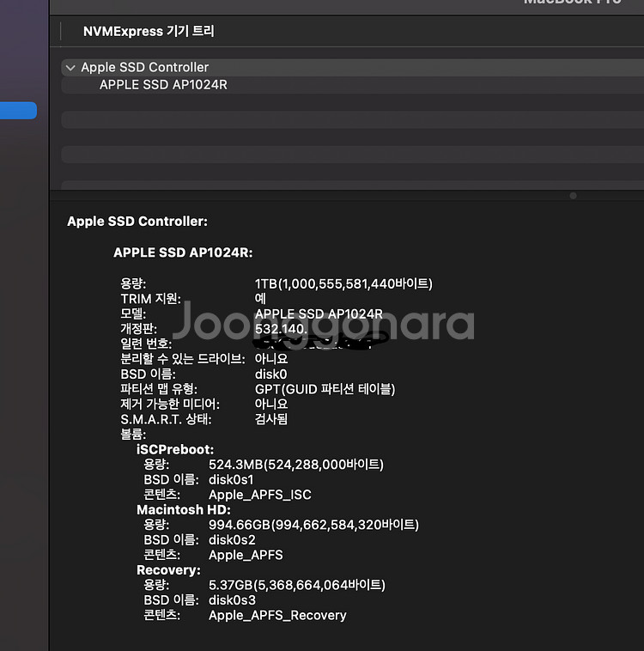Click the split pane divider handle dot
The width and height of the screenshot is (644, 651).
coord(573,196)
